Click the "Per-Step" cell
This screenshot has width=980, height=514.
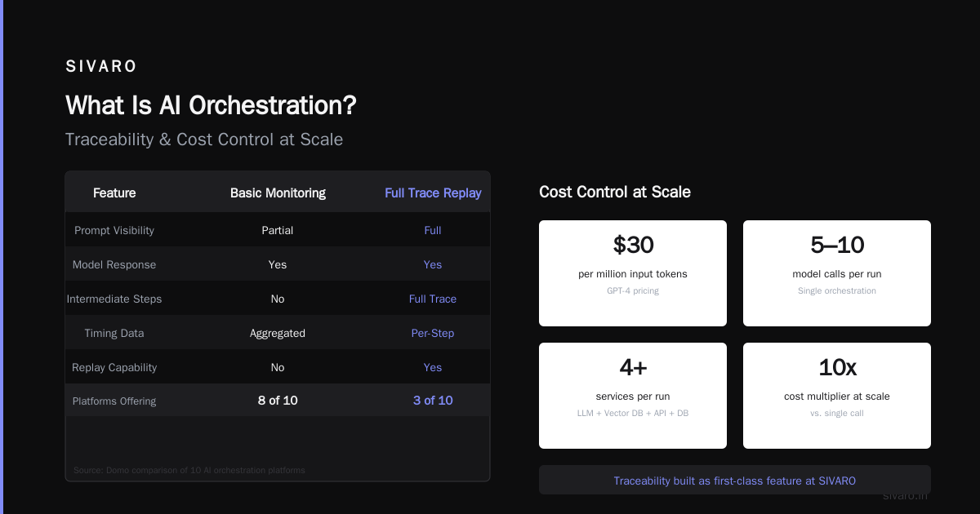pyautogui.click(x=433, y=334)
